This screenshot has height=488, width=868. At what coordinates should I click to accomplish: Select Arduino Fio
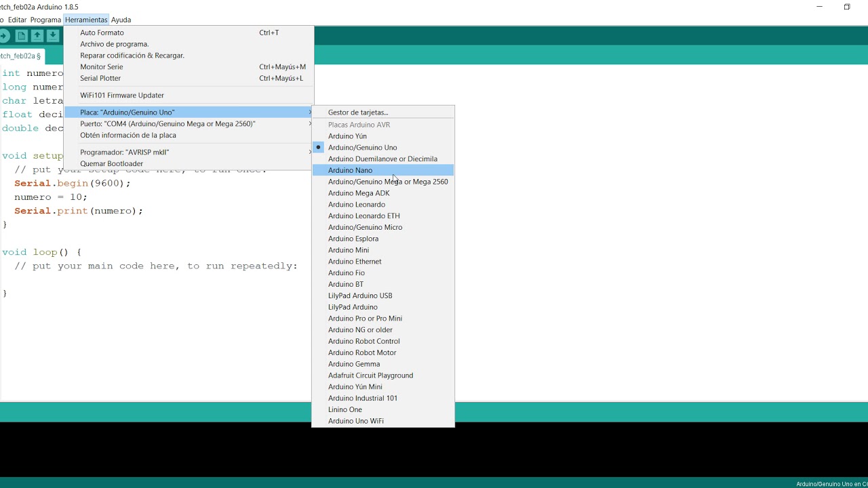(x=383, y=273)
